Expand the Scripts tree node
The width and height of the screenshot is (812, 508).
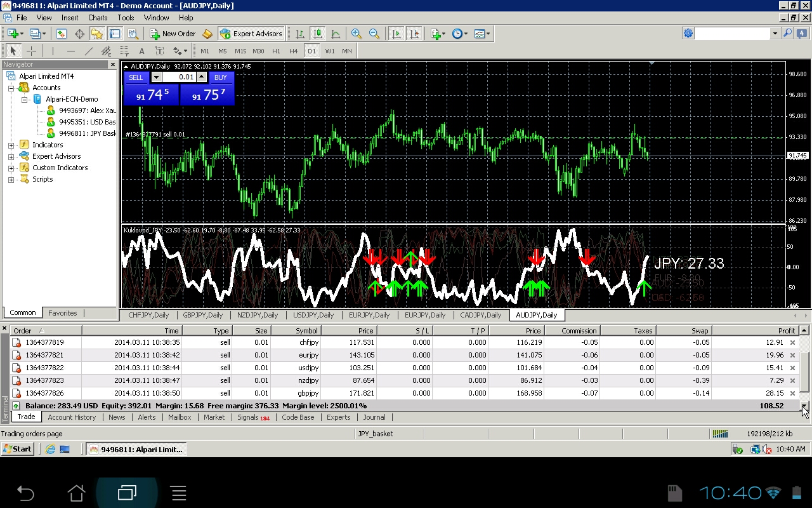tap(11, 180)
